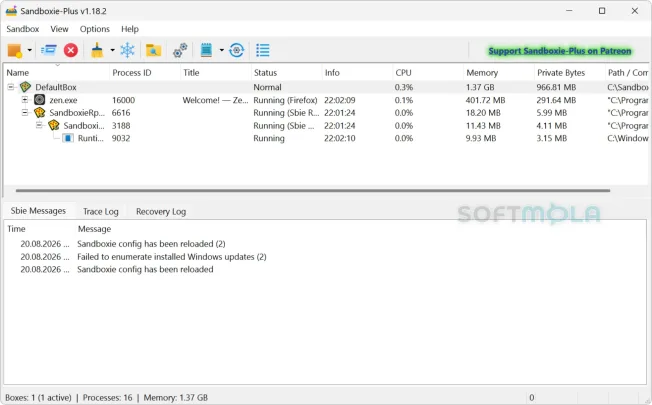
Task: Terminate all processes red X icon
Action: coord(71,50)
